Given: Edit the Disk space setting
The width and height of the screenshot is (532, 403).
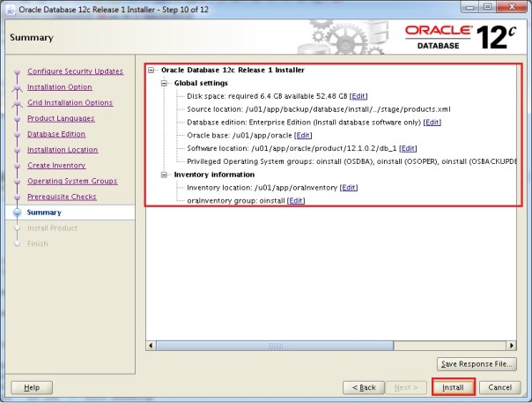Looking at the screenshot, I should click(358, 95).
